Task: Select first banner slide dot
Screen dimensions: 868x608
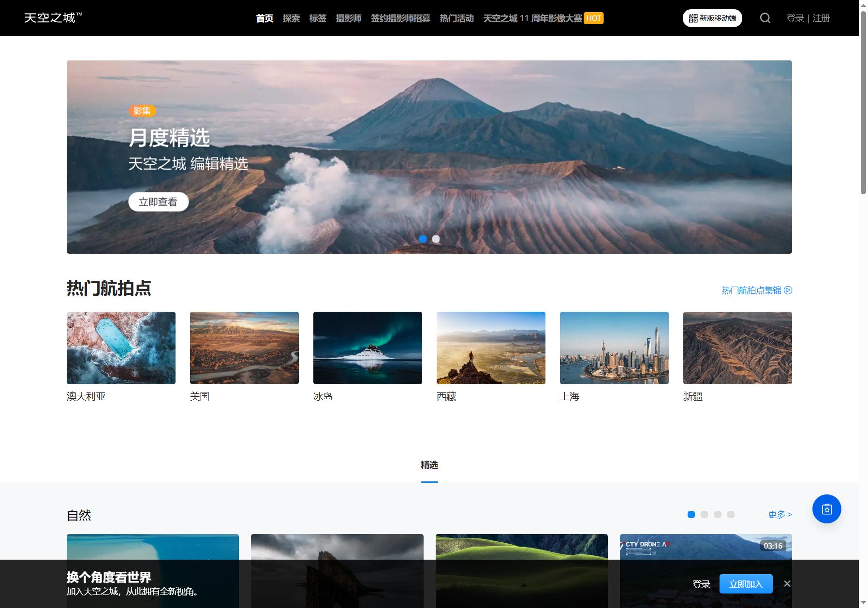Action: click(423, 239)
